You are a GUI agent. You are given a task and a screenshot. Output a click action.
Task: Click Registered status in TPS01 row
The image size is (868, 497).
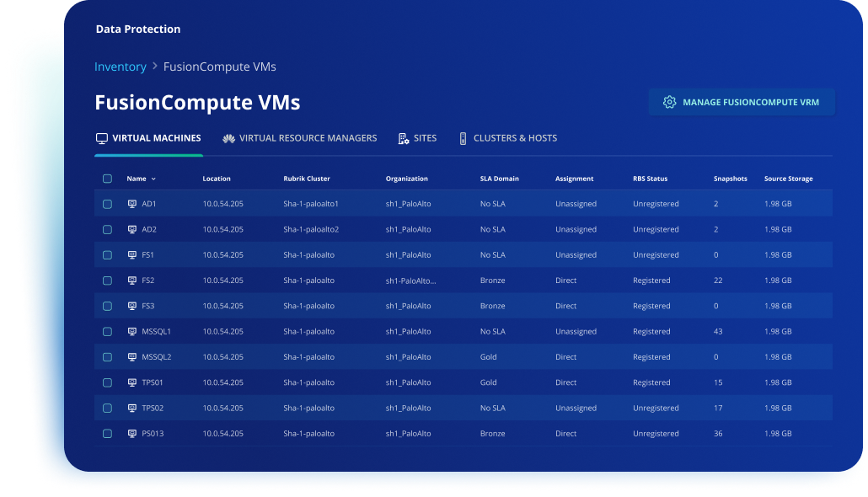click(651, 382)
